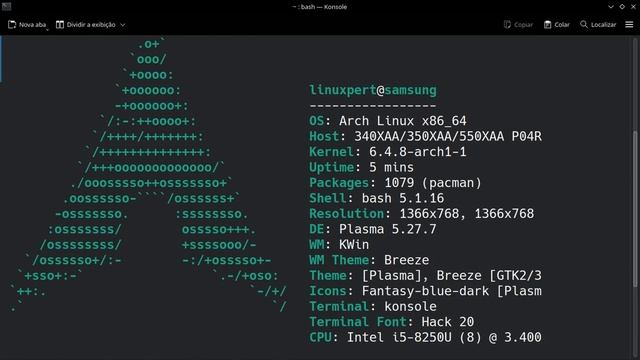Viewport: 640px width, 360px height.
Task: Click the WM value KWin
Action: point(354,245)
